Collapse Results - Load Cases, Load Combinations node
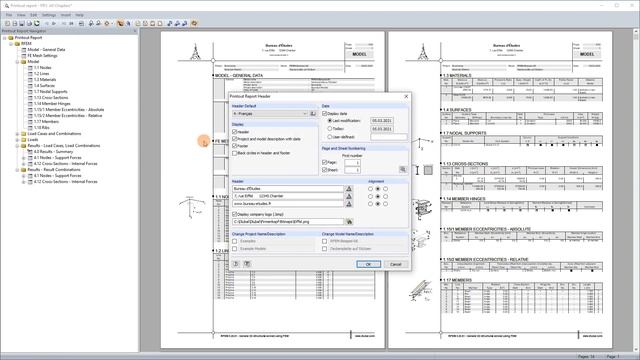Viewport: 640px width, 360px height. click(17, 146)
